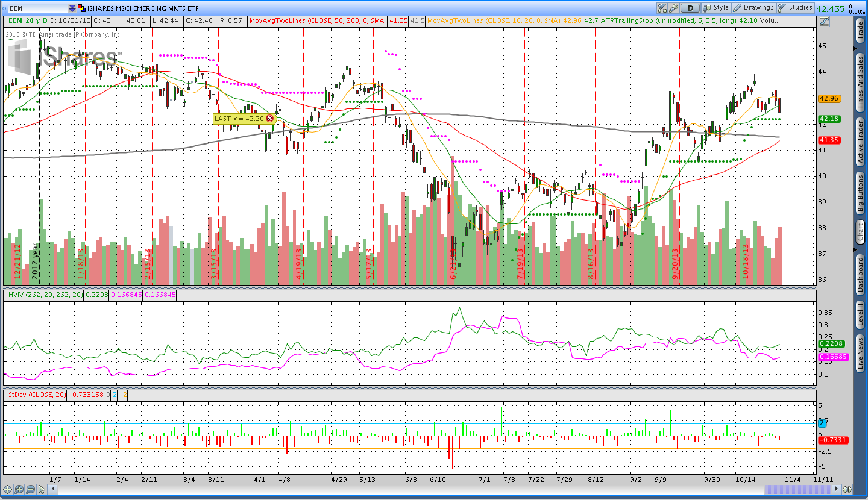Open chart settings wrench icon
The image size is (868, 500).
[673, 8]
